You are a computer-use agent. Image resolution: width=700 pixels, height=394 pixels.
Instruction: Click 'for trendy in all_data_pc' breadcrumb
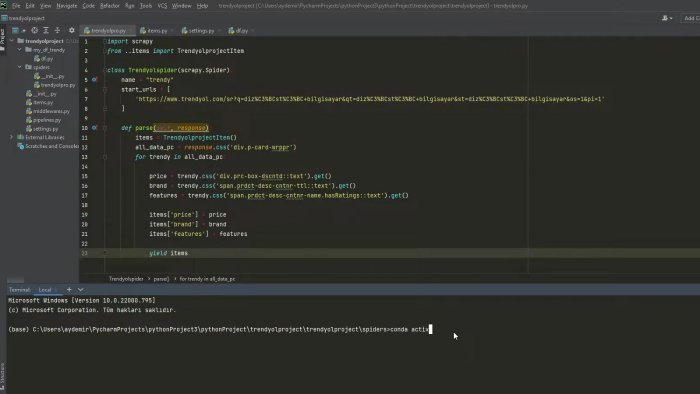(x=207, y=279)
